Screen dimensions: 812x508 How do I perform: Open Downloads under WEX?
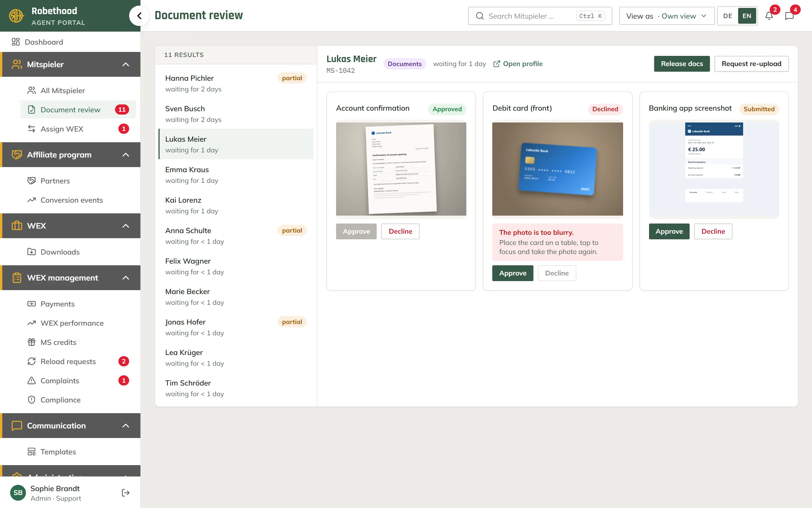[78, 252]
